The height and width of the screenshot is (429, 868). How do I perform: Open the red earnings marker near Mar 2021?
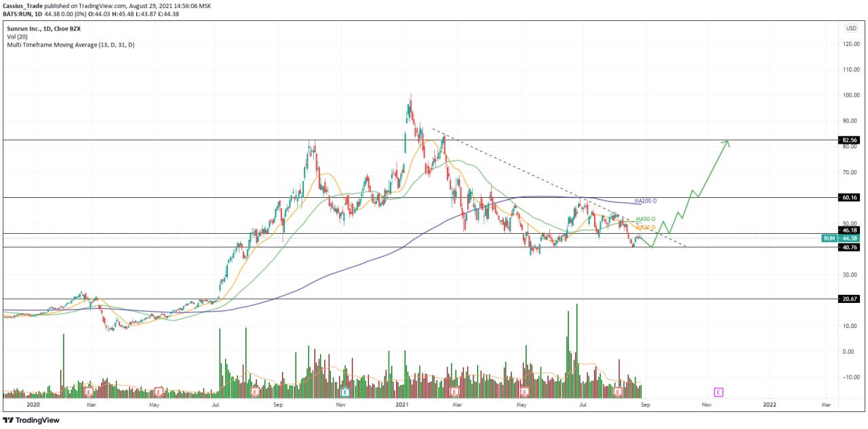tap(454, 392)
